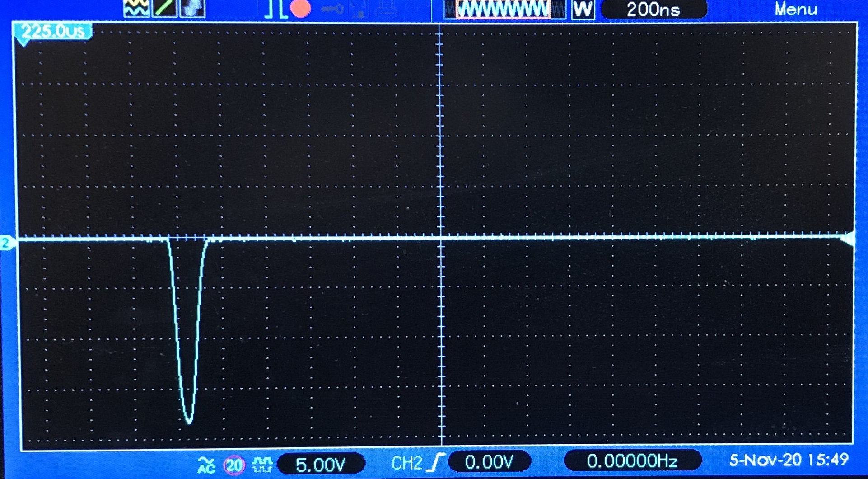Viewport: 868px width, 479px height.
Task: Click the 20 MHz bandwidth limit icon
Action: click(234, 465)
